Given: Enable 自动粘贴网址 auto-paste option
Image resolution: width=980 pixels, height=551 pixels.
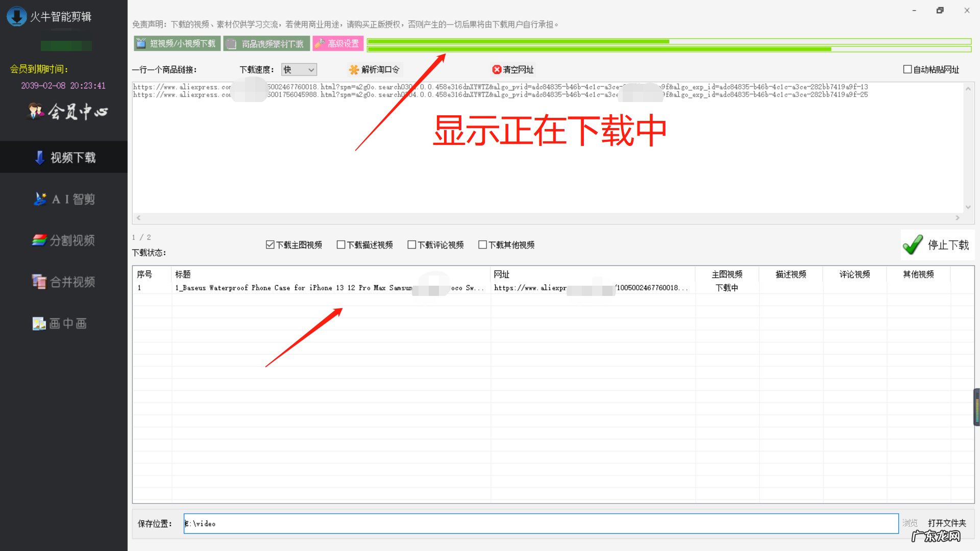Looking at the screenshot, I should pos(908,69).
